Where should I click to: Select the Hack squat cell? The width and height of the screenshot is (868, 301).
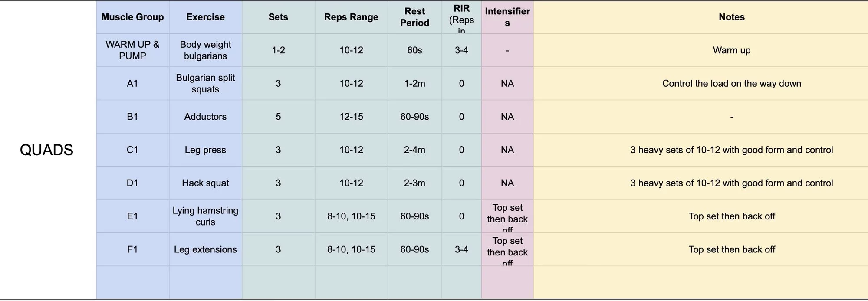pyautogui.click(x=205, y=183)
